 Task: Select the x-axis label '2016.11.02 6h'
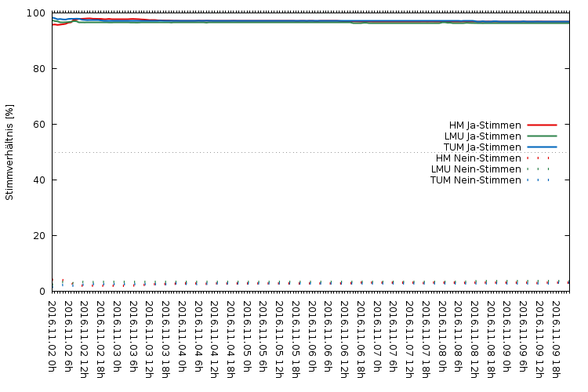(x=68, y=336)
